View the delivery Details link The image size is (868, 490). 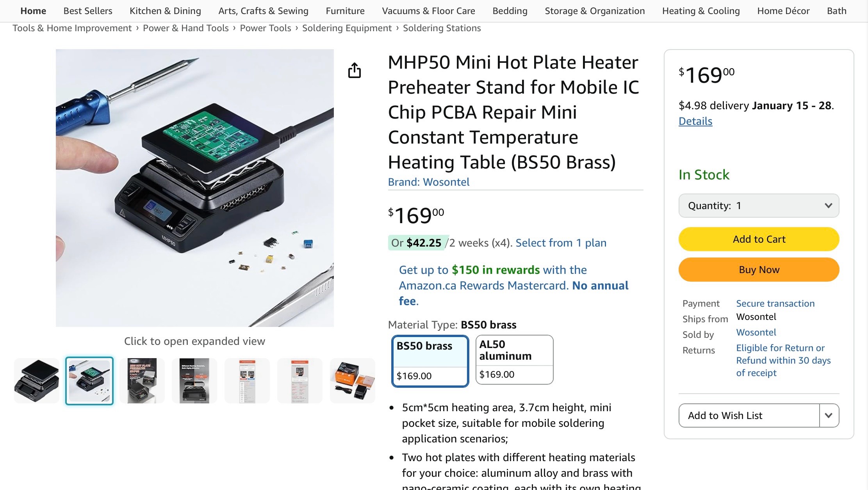[695, 121]
